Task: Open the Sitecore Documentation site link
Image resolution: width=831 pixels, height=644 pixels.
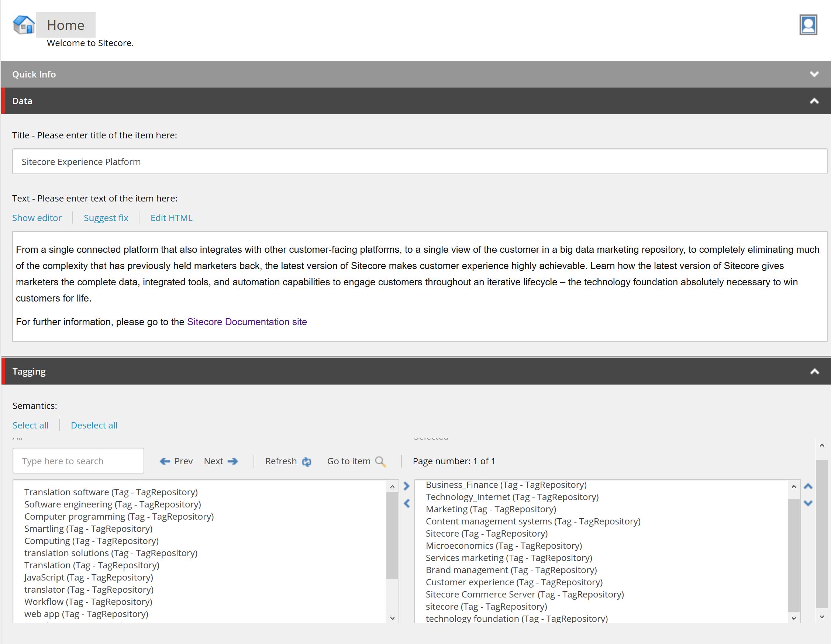Action: (247, 322)
